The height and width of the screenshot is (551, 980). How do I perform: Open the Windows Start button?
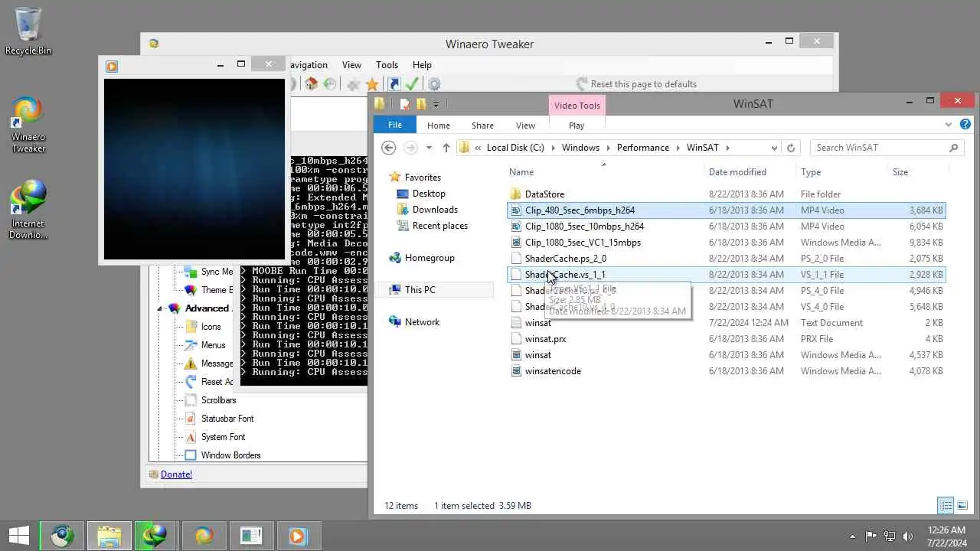(19, 536)
